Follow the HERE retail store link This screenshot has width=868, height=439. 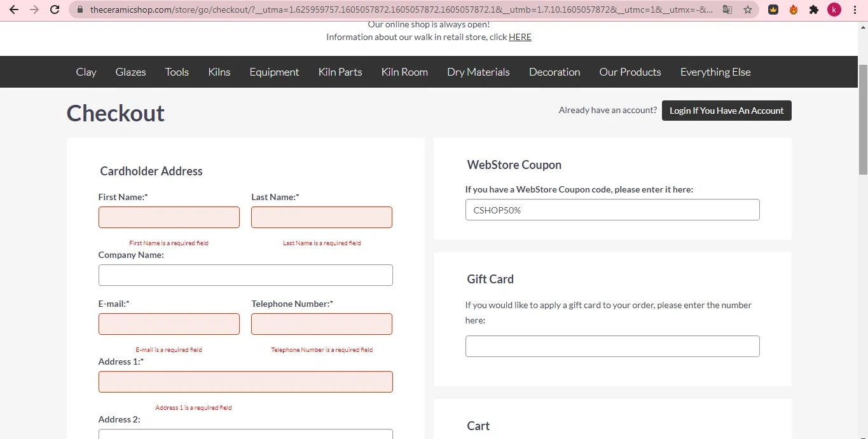click(520, 37)
